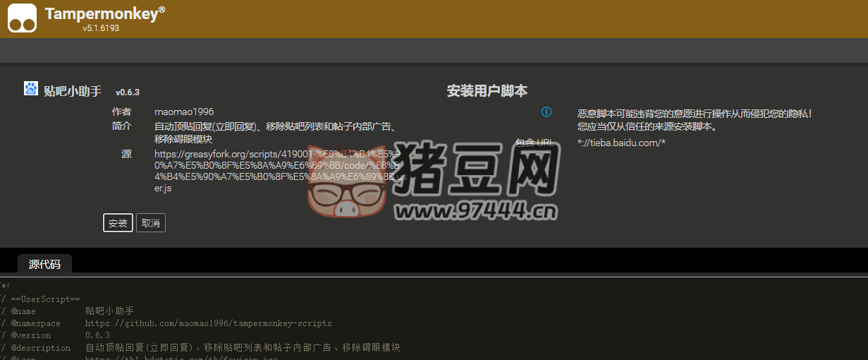The width and height of the screenshot is (868, 360).
Task: Switch to the 源代码 source tab
Action: 44,265
